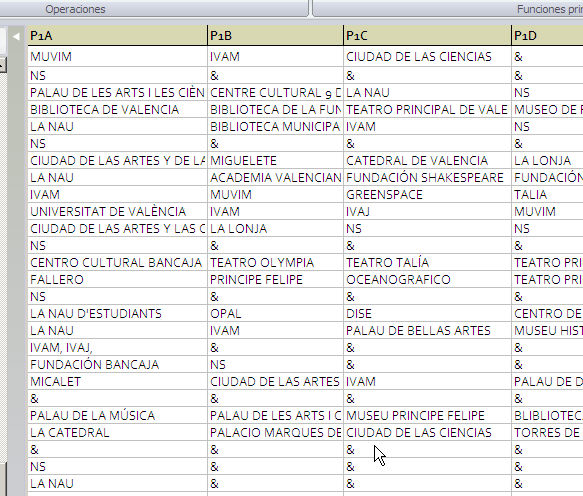Select the MICALET cell

[x=117, y=381]
